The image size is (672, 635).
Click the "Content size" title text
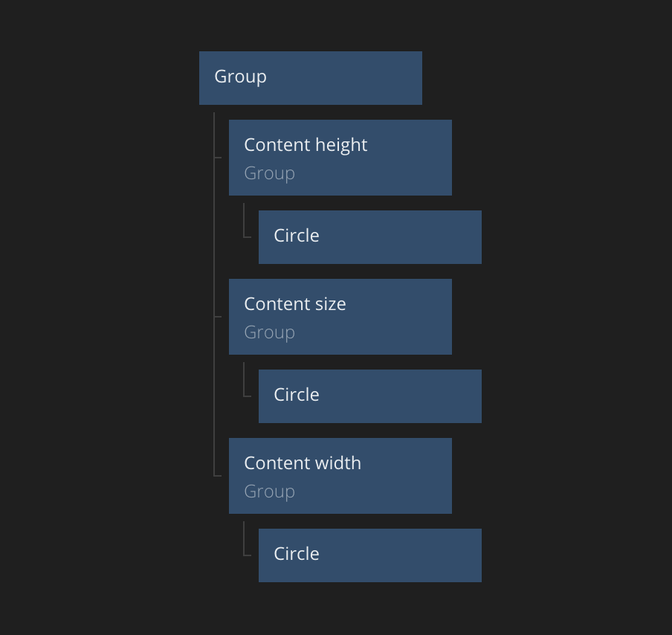[295, 304]
